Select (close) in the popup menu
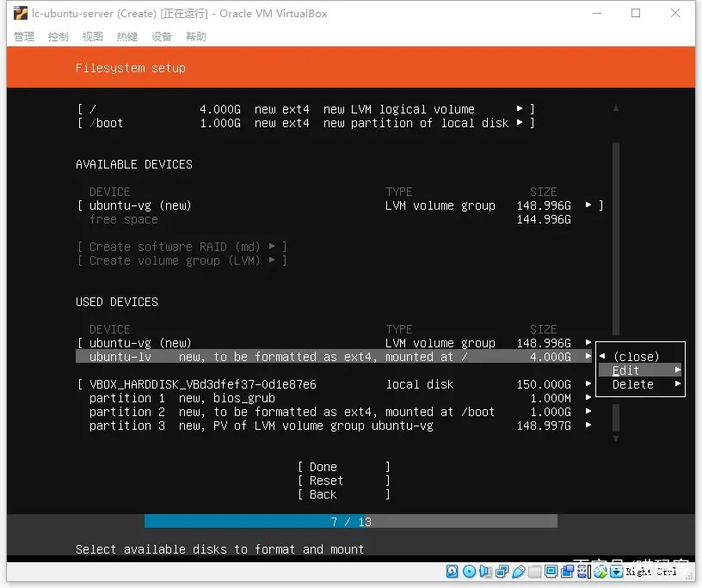The image size is (702, 588). click(640, 357)
